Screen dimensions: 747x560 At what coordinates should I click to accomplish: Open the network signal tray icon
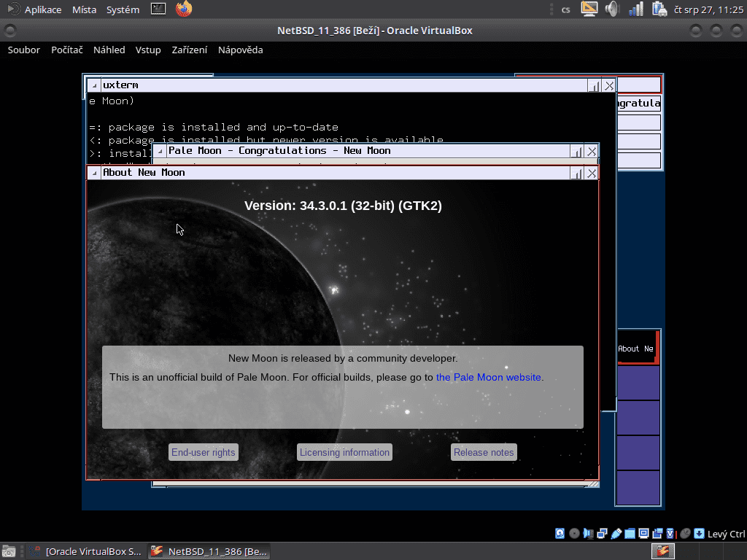636,9
